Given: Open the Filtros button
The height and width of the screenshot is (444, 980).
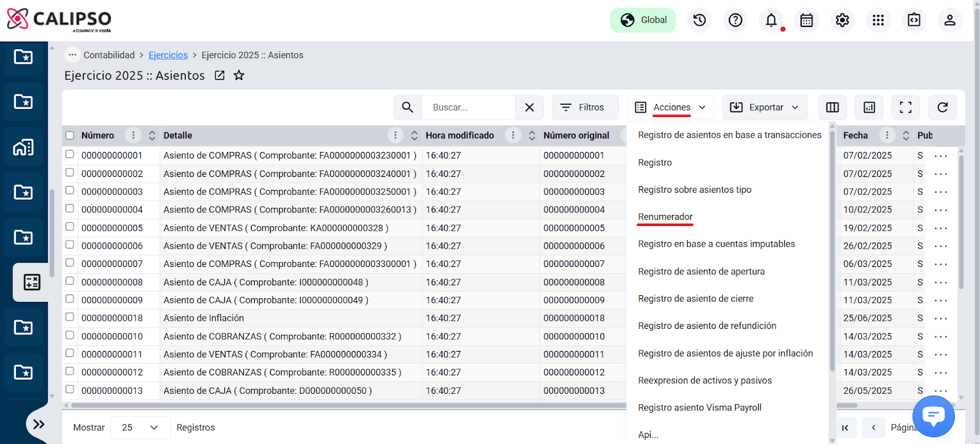Looking at the screenshot, I should 585,107.
